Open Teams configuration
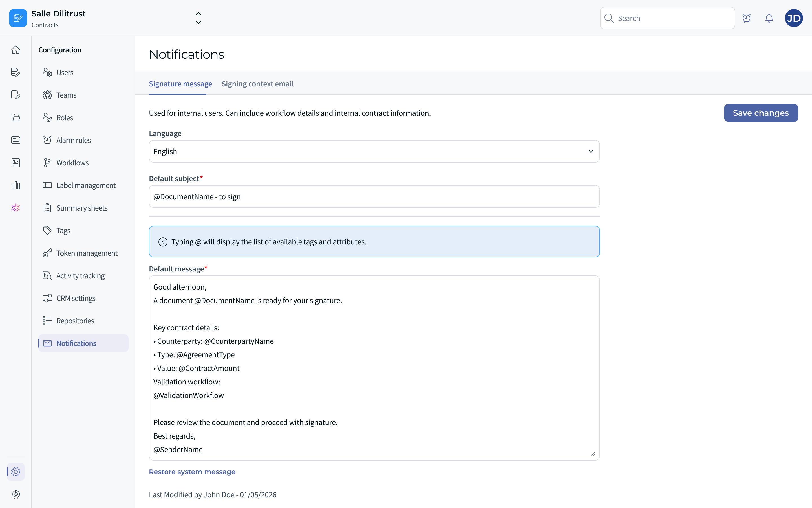Screen dimensions: 812x508 83,95
